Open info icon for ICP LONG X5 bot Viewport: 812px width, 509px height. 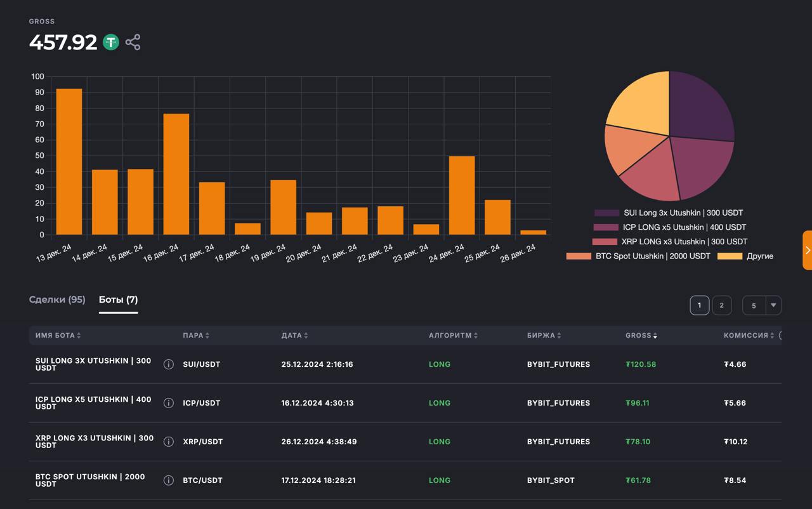pos(169,403)
